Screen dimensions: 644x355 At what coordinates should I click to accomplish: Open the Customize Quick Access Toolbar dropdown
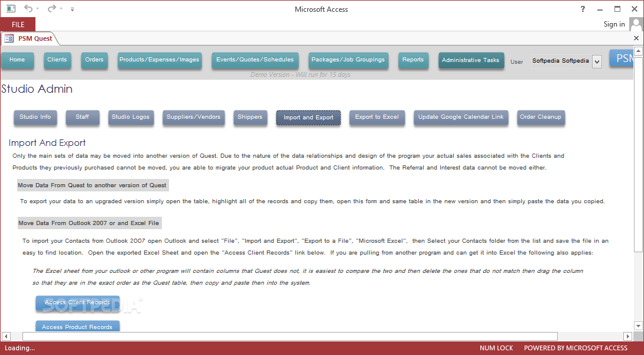click(x=72, y=9)
